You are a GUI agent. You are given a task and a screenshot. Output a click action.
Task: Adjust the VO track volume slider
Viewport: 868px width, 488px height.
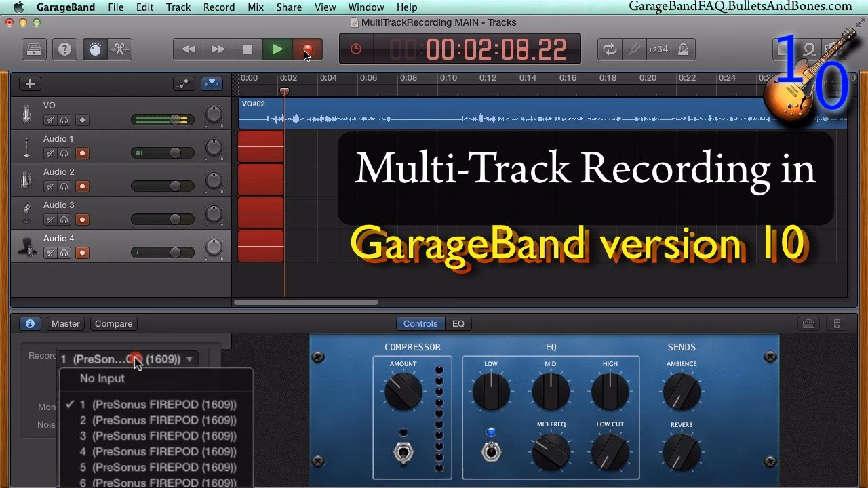point(175,119)
